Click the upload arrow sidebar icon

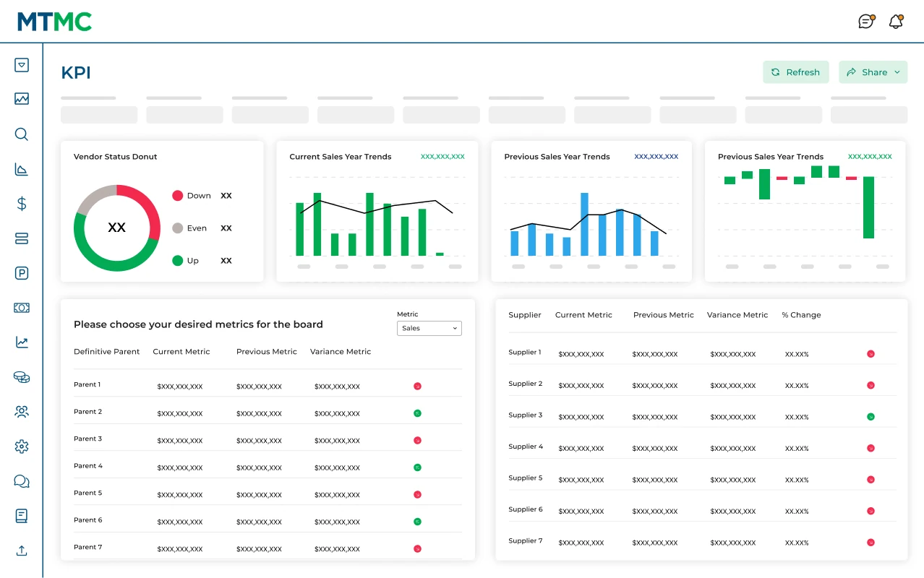coord(22,551)
